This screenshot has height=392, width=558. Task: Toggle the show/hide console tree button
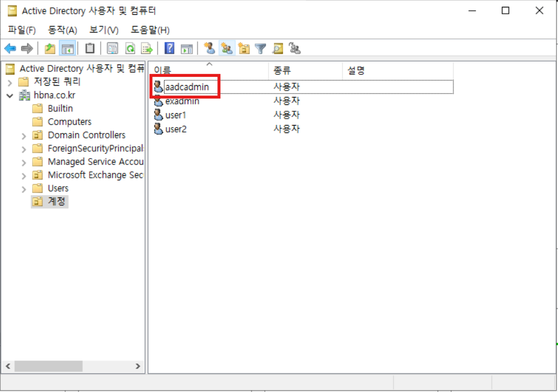(67, 48)
